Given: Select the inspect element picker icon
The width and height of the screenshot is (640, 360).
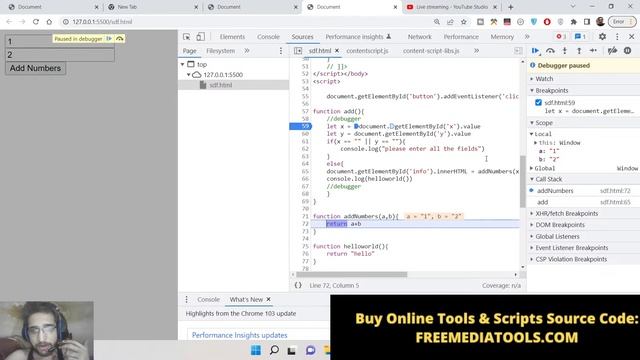Looking at the screenshot, I should coord(187,37).
